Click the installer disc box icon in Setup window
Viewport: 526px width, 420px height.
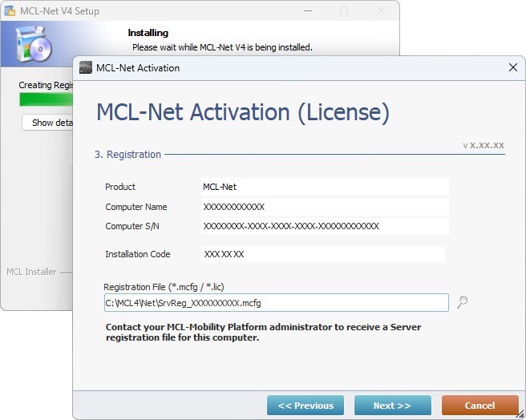[x=34, y=44]
